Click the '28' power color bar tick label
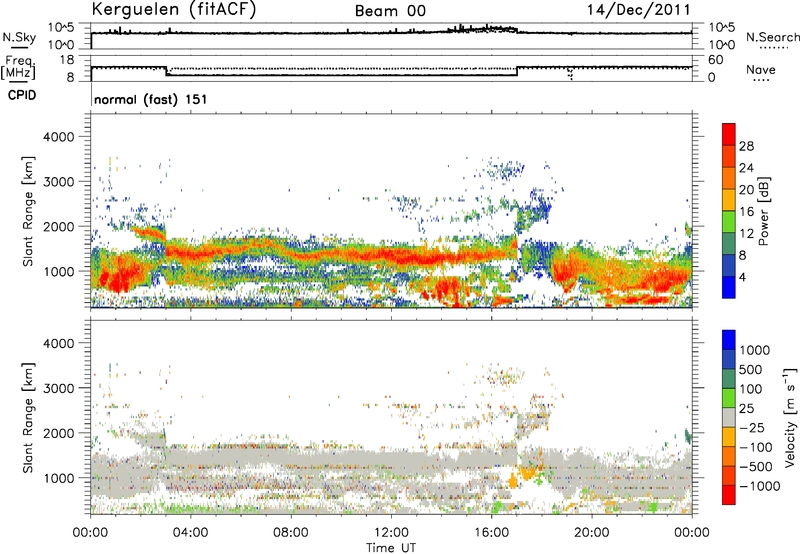Viewport: 800px width, 554px height. [x=746, y=146]
